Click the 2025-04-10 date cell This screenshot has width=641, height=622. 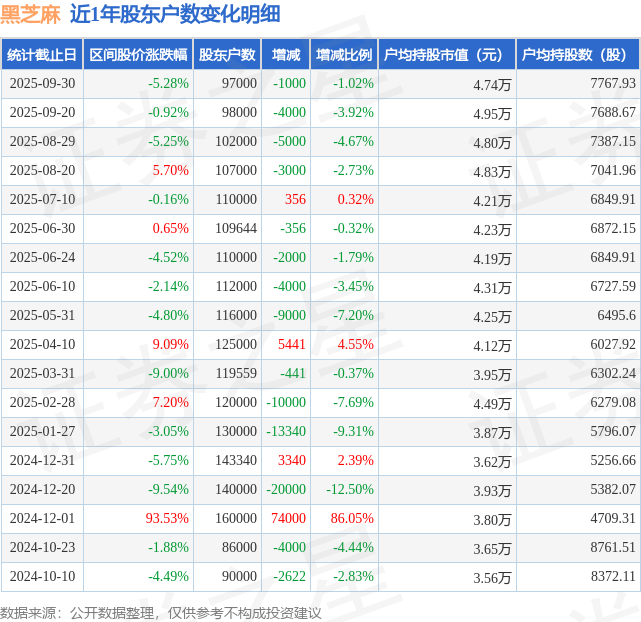click(41, 345)
